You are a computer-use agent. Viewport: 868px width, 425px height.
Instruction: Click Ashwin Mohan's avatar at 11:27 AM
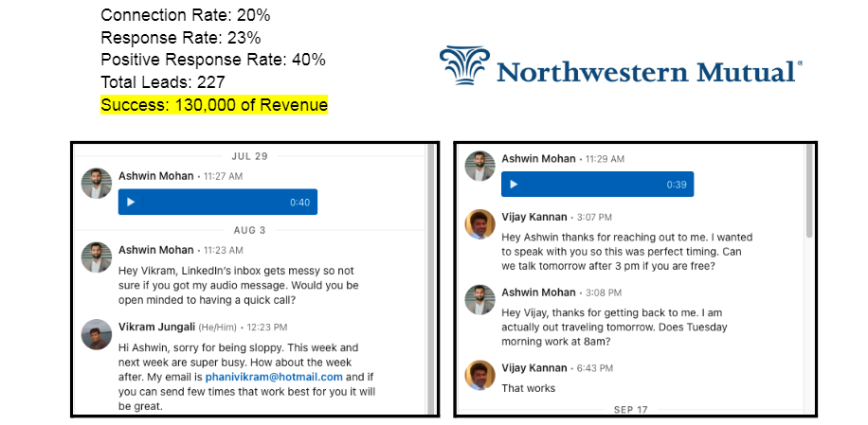click(97, 183)
